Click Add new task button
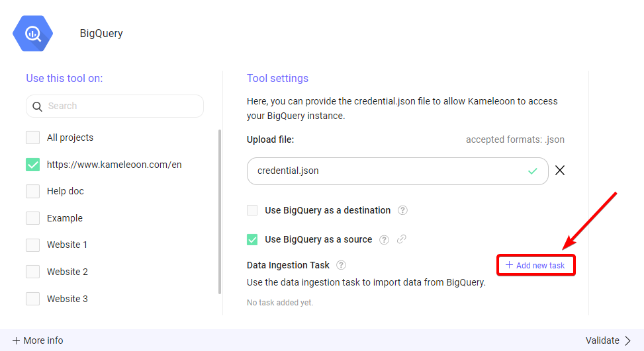 [535, 265]
